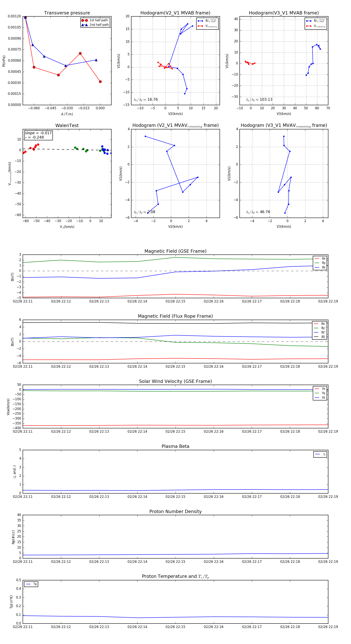Click the Hodogram V2_V1 MVAV remaining frame title
This screenshot has width=351, height=644.
tap(175, 125)
